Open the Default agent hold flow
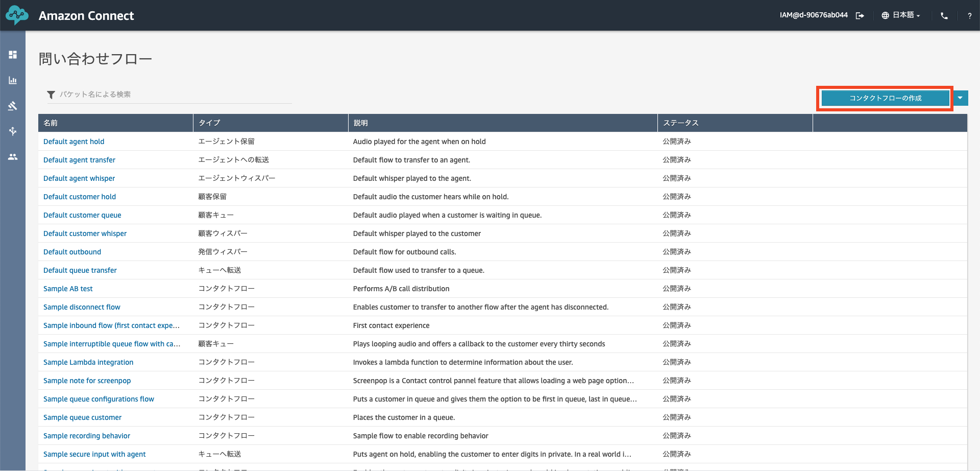The width and height of the screenshot is (980, 471). point(73,142)
